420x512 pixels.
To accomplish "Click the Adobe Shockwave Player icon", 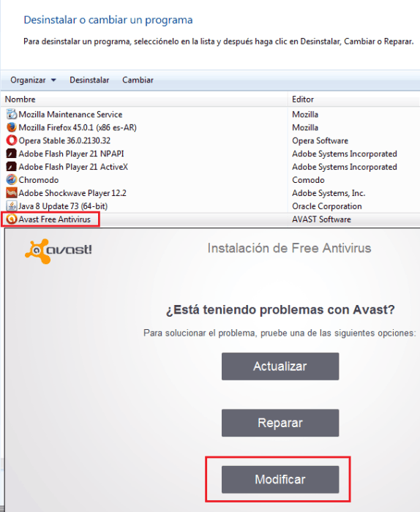I will [x=12, y=192].
